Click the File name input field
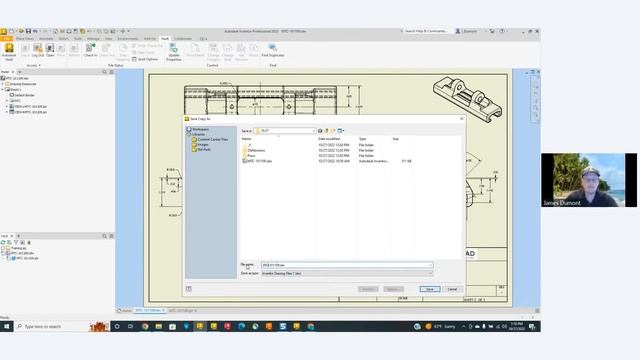The height and width of the screenshot is (360, 640). (347, 265)
